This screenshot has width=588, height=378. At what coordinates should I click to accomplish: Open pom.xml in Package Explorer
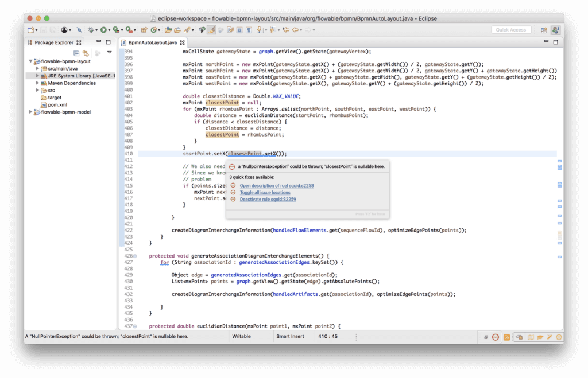[57, 105]
